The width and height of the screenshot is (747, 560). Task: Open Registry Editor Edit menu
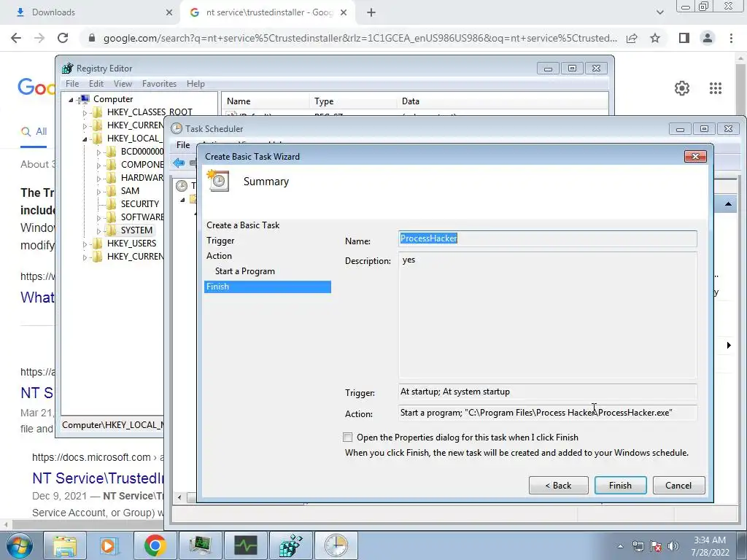coord(96,83)
